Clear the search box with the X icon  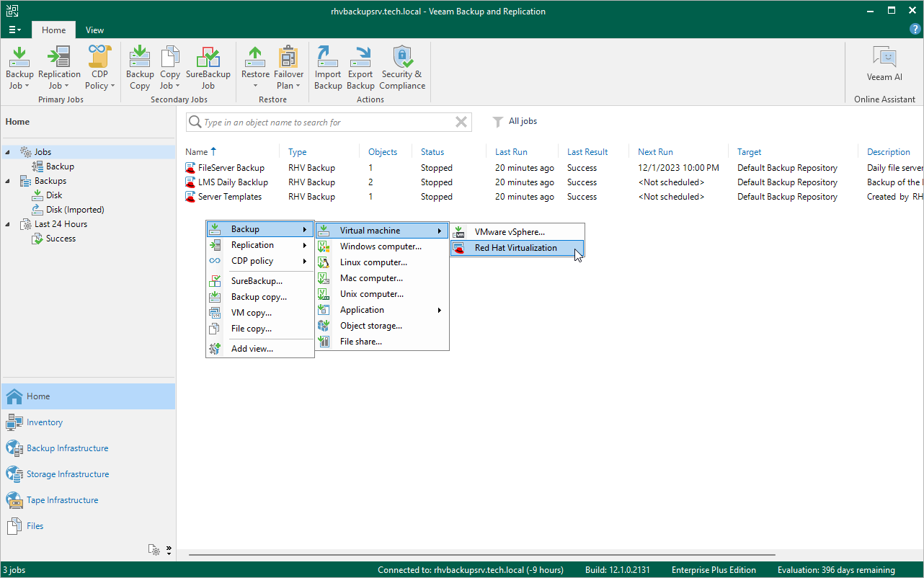(461, 123)
